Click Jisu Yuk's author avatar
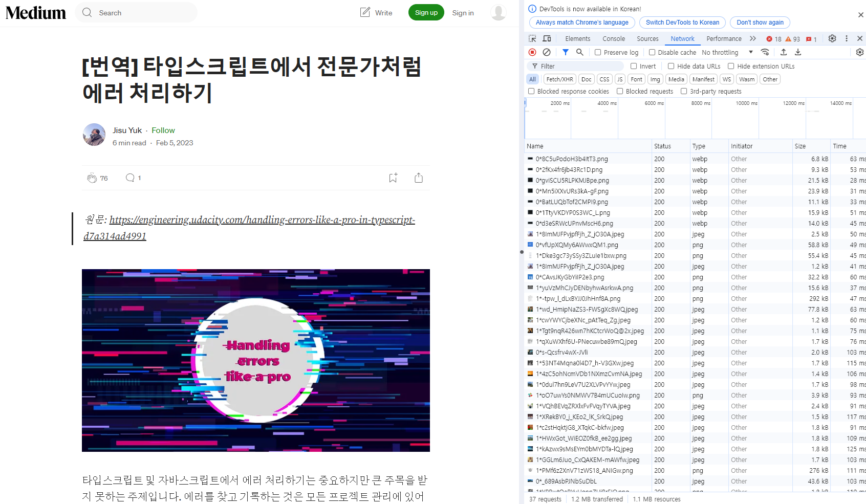 (x=94, y=135)
